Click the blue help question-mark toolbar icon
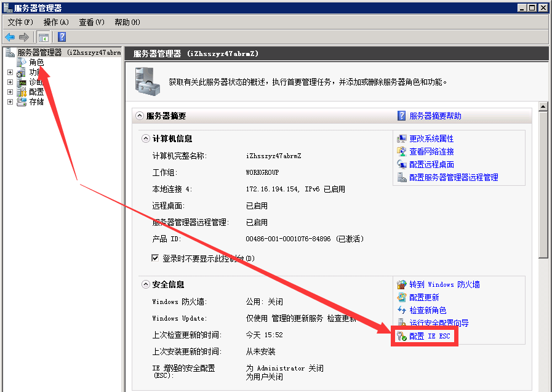 [62, 37]
